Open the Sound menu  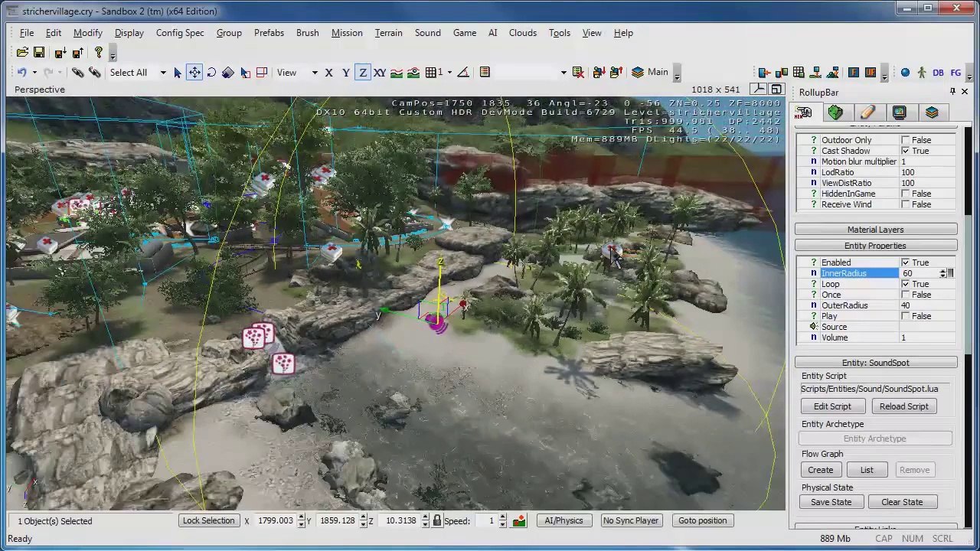click(x=427, y=33)
